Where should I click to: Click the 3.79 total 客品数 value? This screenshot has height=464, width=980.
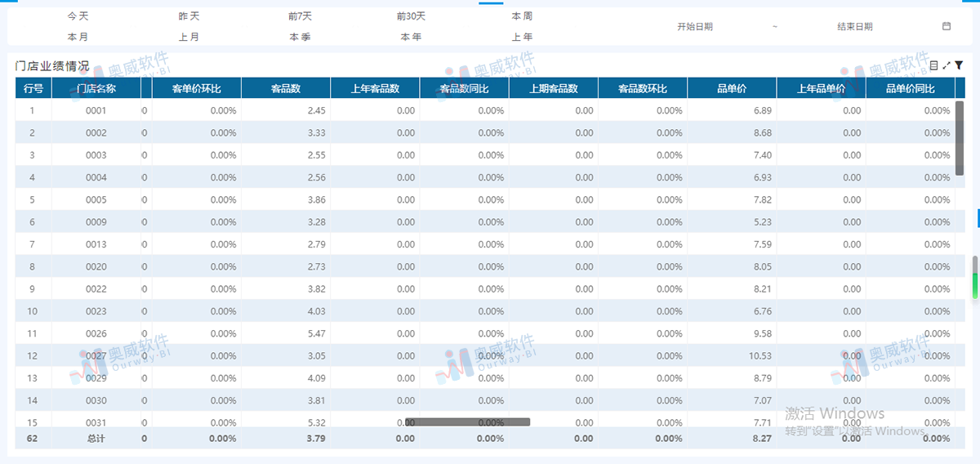pyautogui.click(x=316, y=439)
